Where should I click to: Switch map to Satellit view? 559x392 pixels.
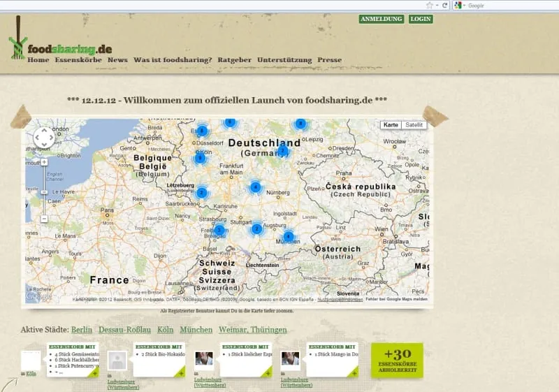pyautogui.click(x=414, y=125)
